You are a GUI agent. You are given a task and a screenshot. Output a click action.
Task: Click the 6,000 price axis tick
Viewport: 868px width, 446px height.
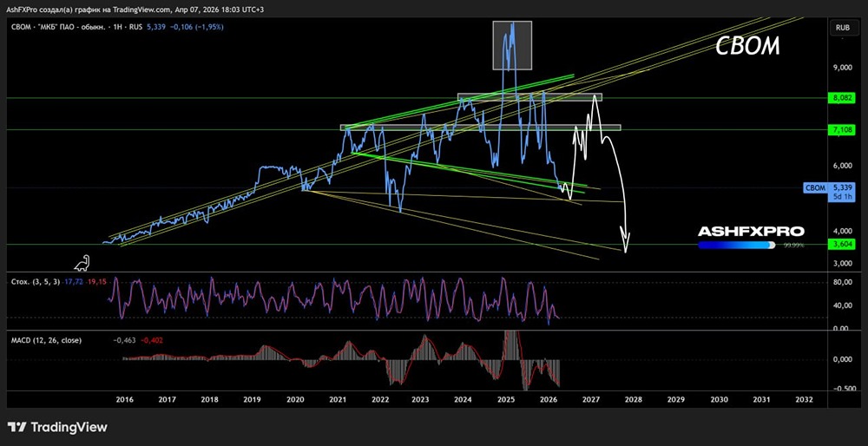pyautogui.click(x=844, y=166)
